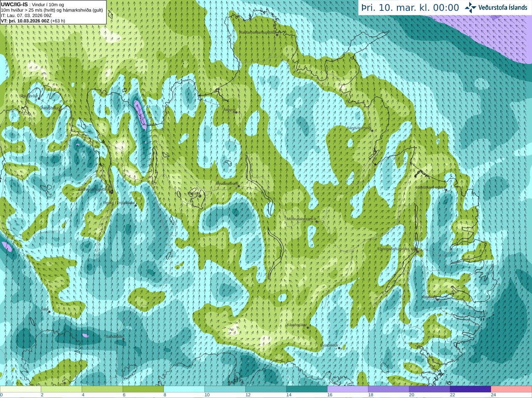Image resolution: width=532 pixels, height=398 pixels.
Task: Click the 4–6 m/s legend swatch
Action: [102, 389]
